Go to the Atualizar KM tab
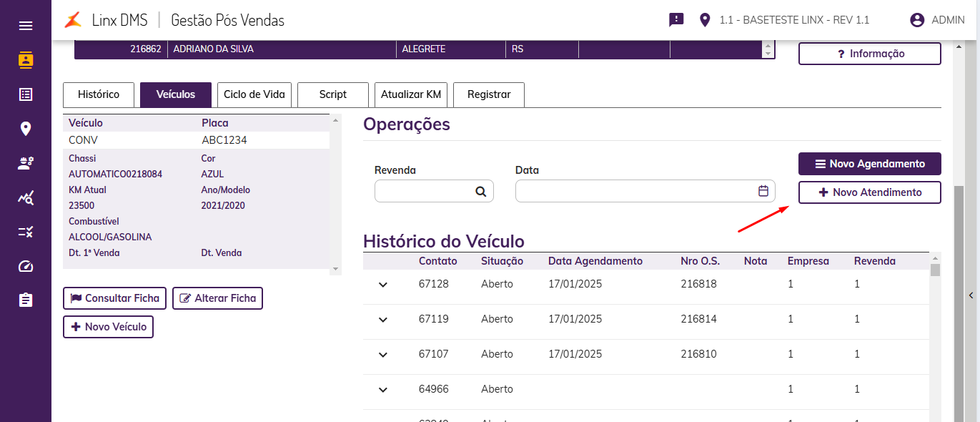980x422 pixels. (x=411, y=94)
